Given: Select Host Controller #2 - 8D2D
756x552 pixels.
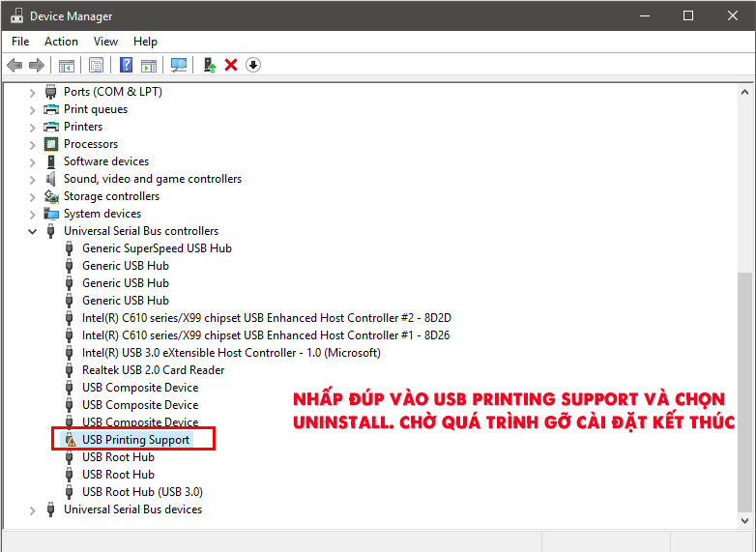Looking at the screenshot, I should click(267, 318).
